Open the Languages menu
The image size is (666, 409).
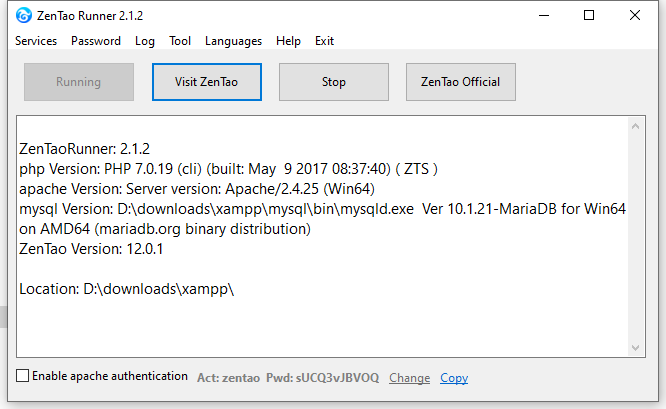(233, 41)
